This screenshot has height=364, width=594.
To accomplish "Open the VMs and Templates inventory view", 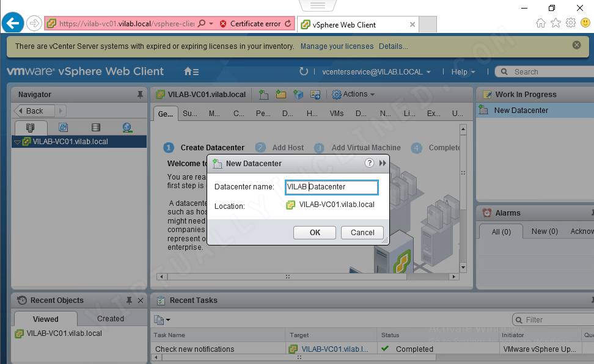I will click(64, 127).
